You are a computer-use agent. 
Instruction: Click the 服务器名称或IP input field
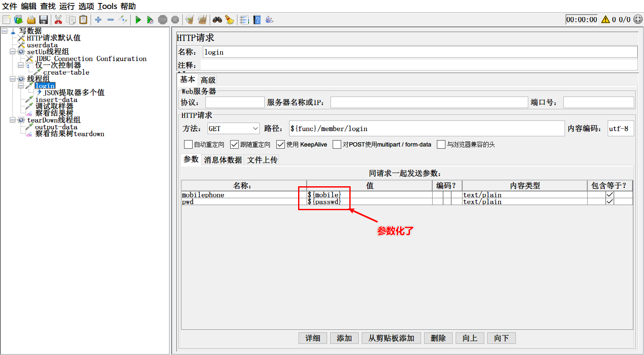coord(429,103)
